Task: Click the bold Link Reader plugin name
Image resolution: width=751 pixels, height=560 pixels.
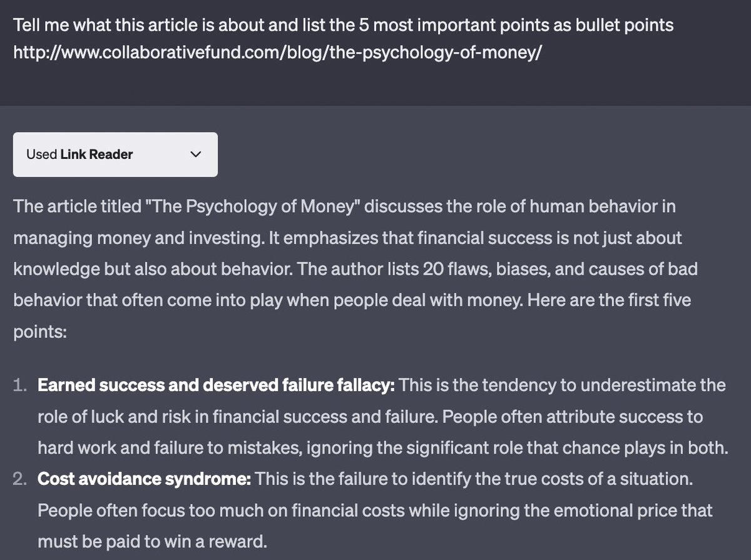Action: click(x=96, y=155)
